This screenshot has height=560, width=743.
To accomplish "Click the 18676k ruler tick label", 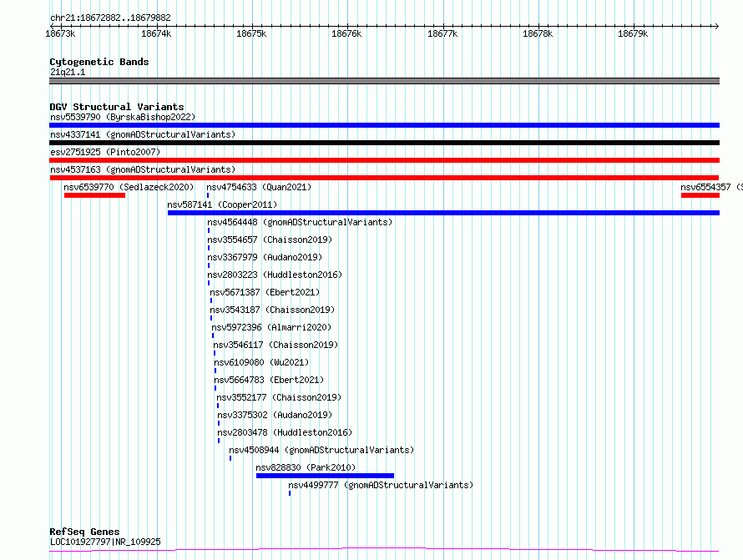I will coord(346,33).
